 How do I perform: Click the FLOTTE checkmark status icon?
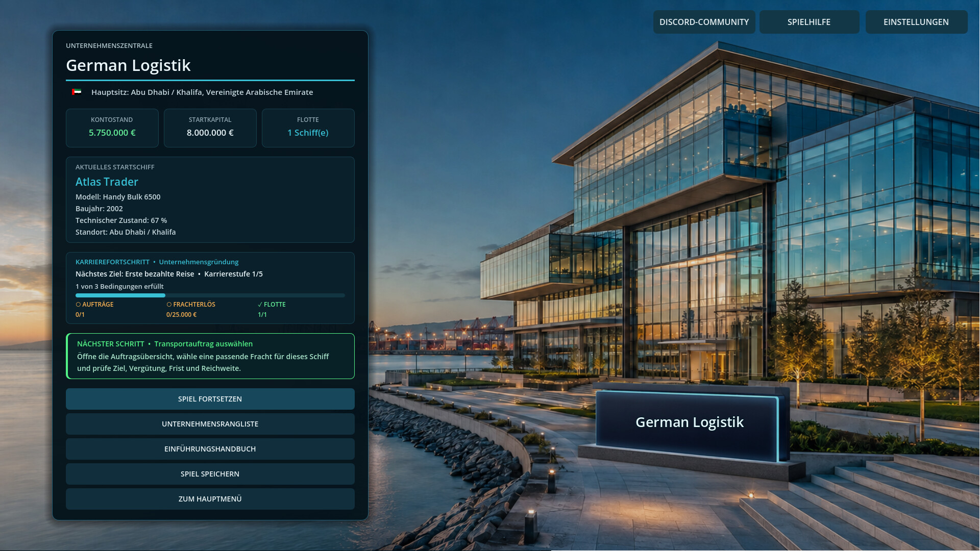[260, 305]
